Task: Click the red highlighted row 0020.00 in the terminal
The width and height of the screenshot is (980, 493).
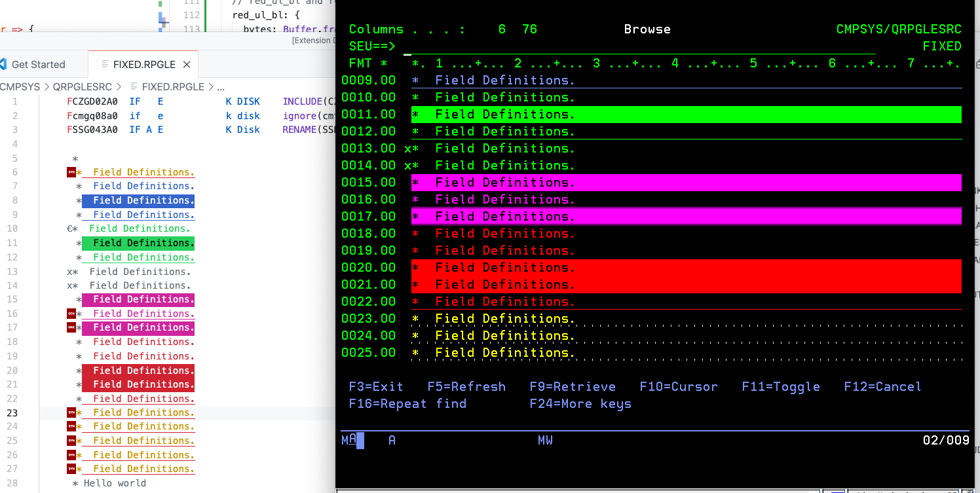Action: coord(687,268)
